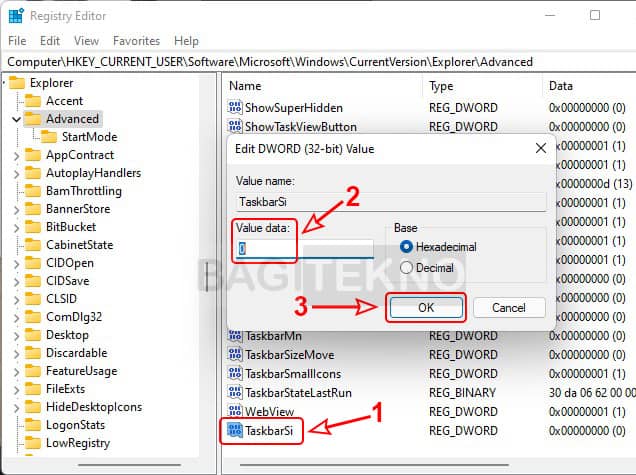Click the Registry Editor app icon in title bar
The width and height of the screenshot is (636, 475).
click(x=16, y=16)
